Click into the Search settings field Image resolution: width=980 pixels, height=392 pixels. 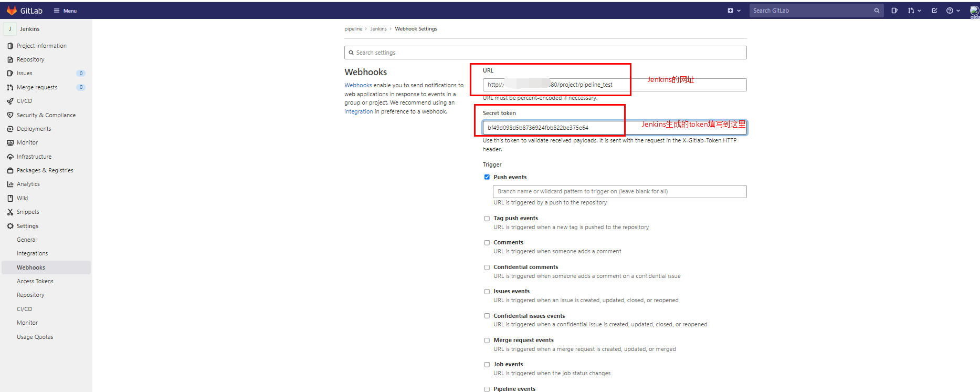tap(545, 53)
